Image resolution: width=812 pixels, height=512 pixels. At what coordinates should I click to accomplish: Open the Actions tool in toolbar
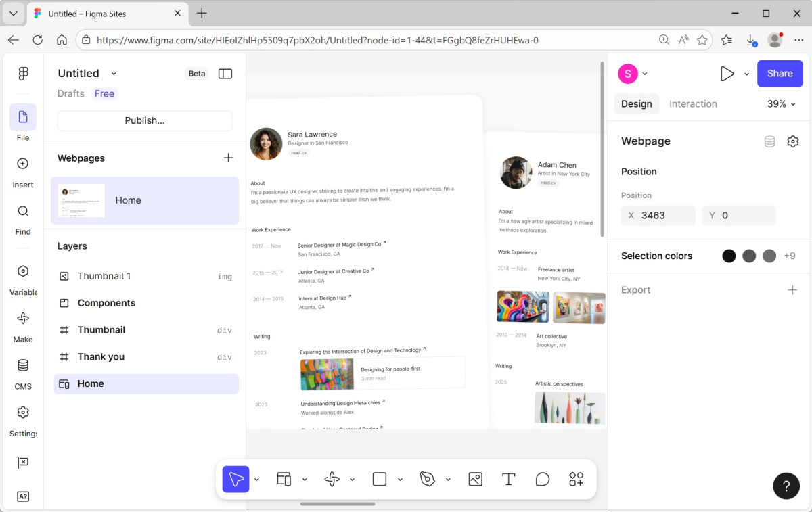[x=577, y=480]
